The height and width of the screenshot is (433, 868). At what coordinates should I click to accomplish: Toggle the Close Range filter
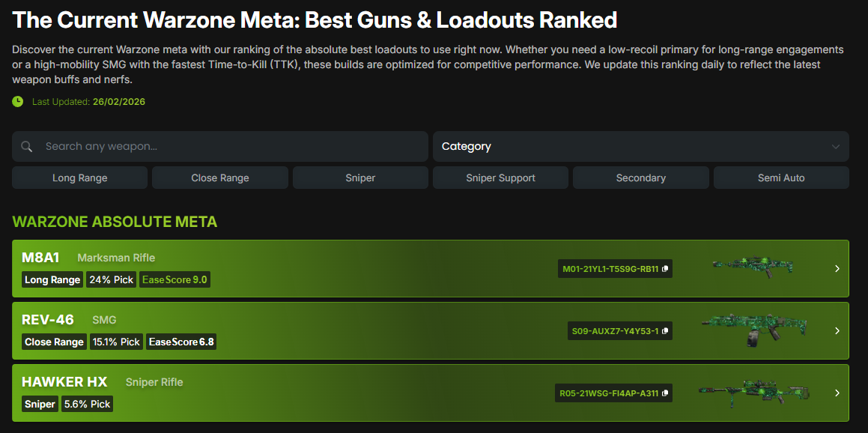[x=219, y=178]
